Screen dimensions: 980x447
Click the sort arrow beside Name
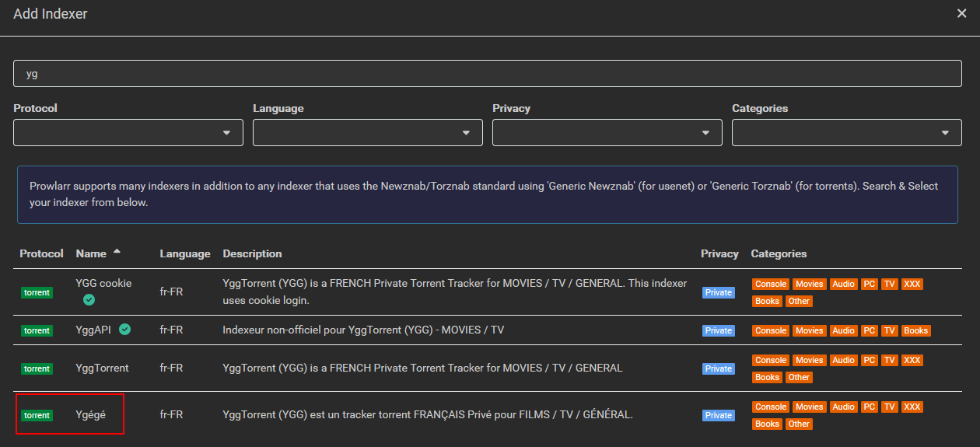pos(117,252)
